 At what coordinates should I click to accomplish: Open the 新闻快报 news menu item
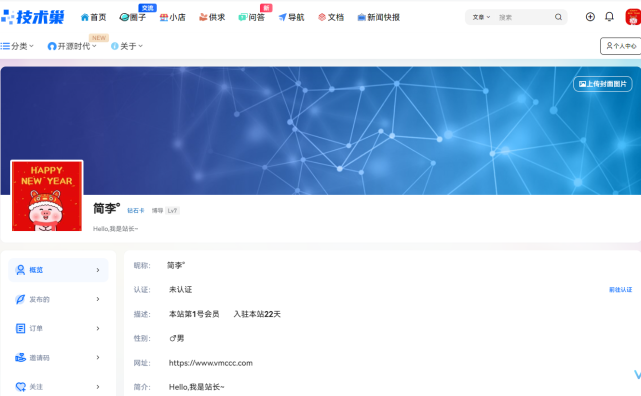coord(379,17)
